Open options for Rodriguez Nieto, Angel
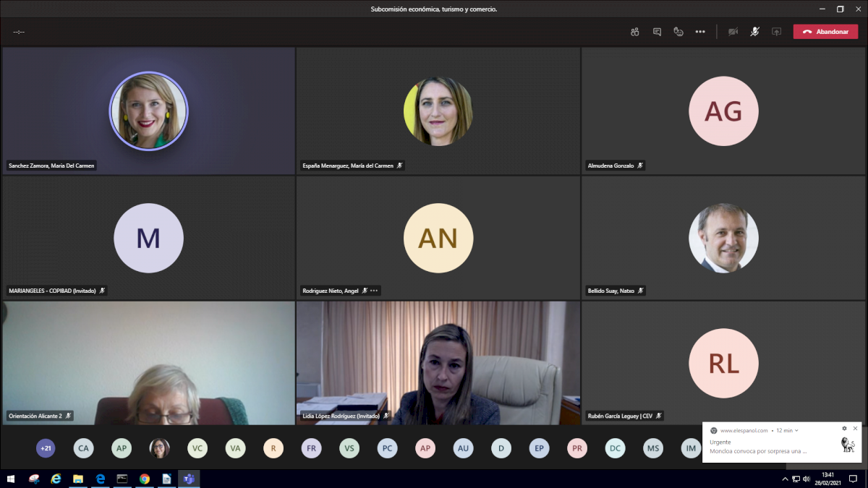Image resolution: width=868 pixels, height=488 pixels. 374,291
